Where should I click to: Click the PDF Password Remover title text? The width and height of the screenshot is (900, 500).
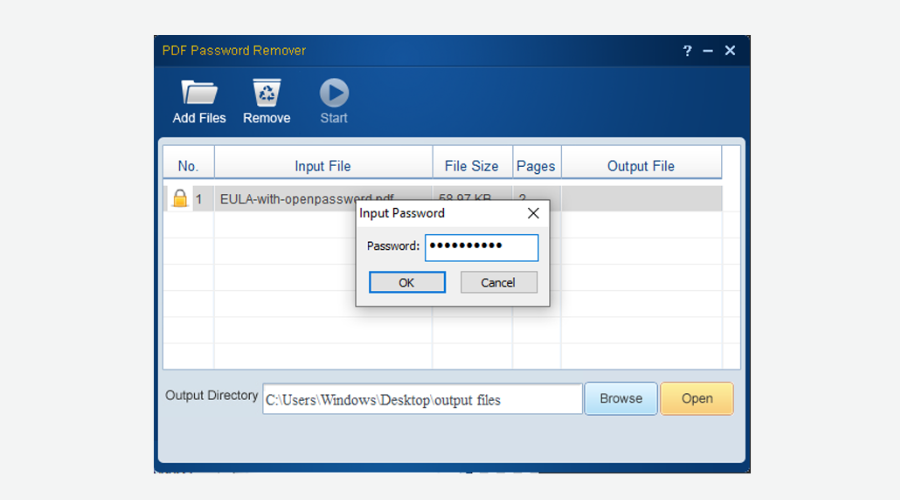pyautogui.click(x=234, y=51)
